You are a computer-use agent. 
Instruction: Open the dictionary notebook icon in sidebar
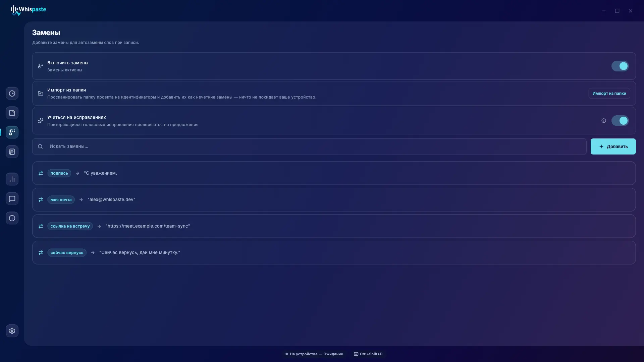pyautogui.click(x=12, y=152)
